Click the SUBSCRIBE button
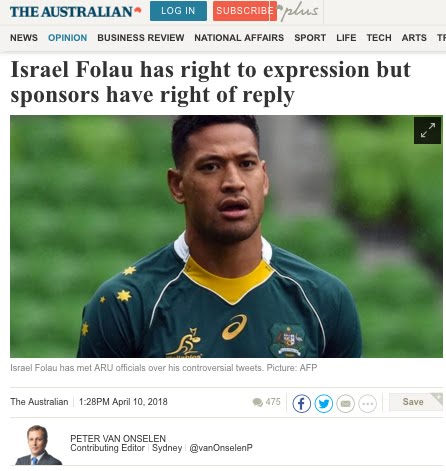The image size is (446, 471). click(245, 11)
